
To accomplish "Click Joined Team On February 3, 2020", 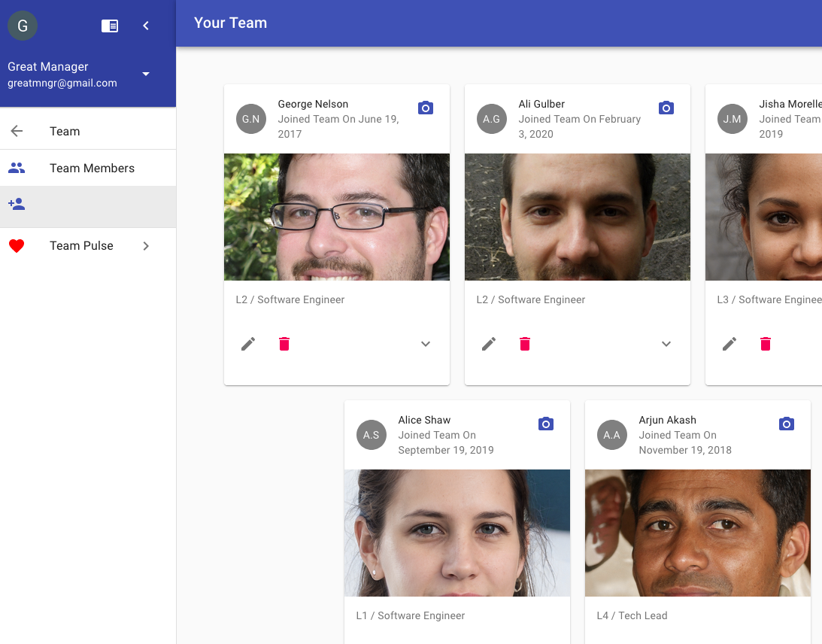I will [x=579, y=126].
